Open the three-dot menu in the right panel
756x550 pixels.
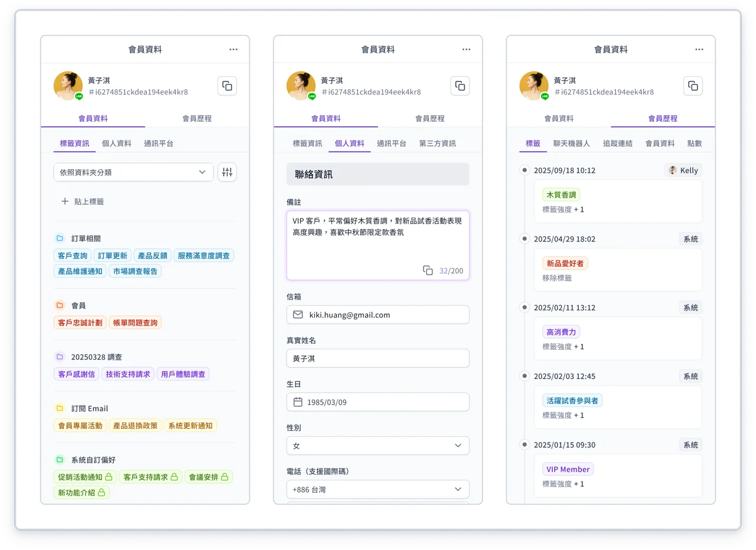point(699,50)
